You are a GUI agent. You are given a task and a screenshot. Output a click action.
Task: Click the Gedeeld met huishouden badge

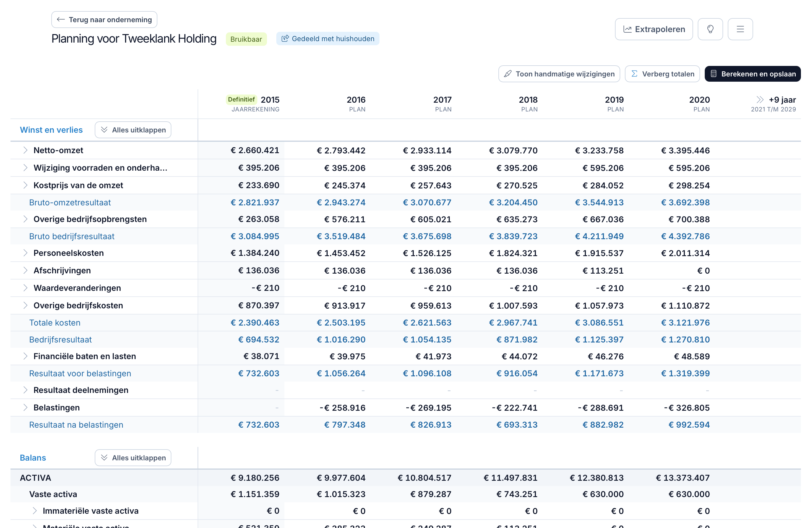coord(328,39)
